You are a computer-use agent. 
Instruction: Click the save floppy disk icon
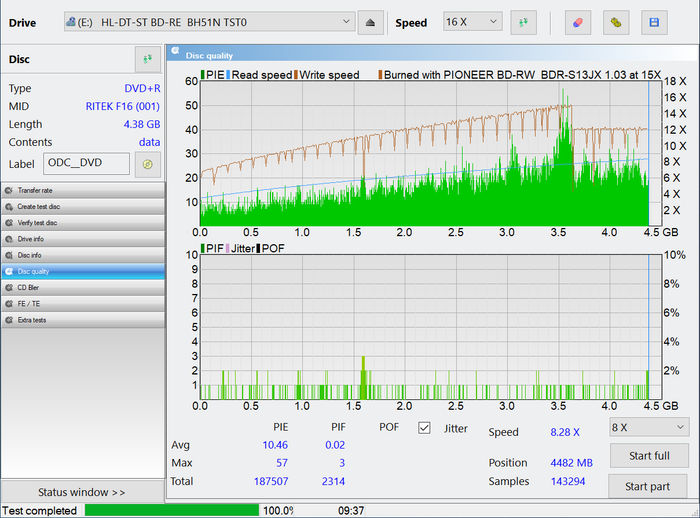coord(654,22)
